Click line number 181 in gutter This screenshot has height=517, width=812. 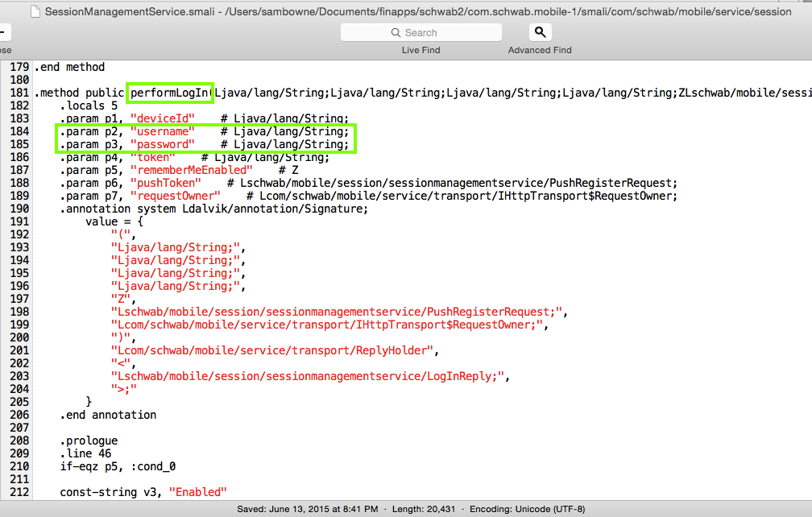point(19,93)
